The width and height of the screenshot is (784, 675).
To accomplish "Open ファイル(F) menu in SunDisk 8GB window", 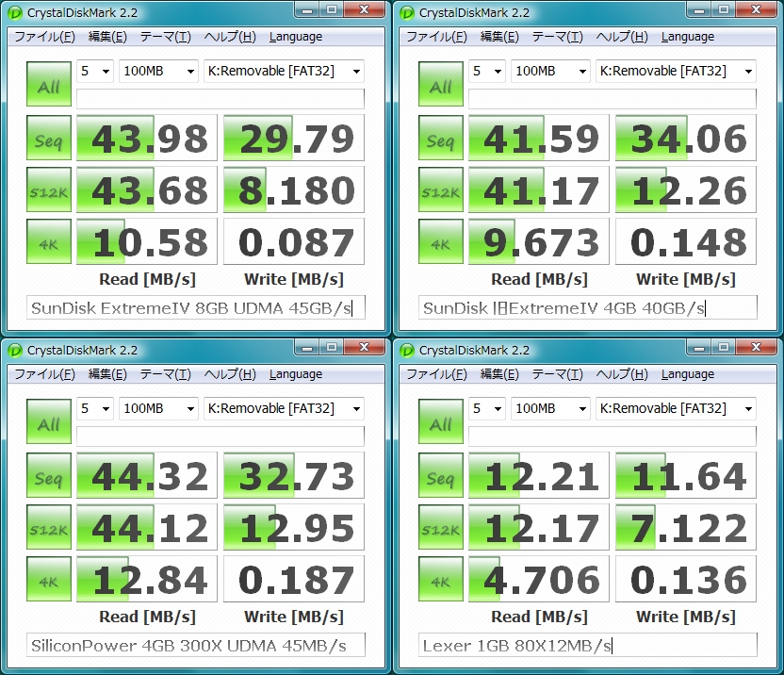I will 44,37.
